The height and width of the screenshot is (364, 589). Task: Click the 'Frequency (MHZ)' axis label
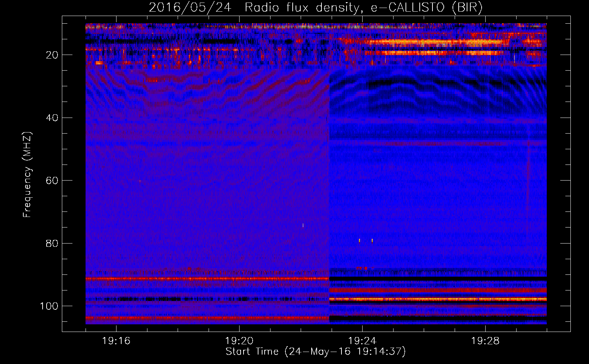click(x=27, y=175)
